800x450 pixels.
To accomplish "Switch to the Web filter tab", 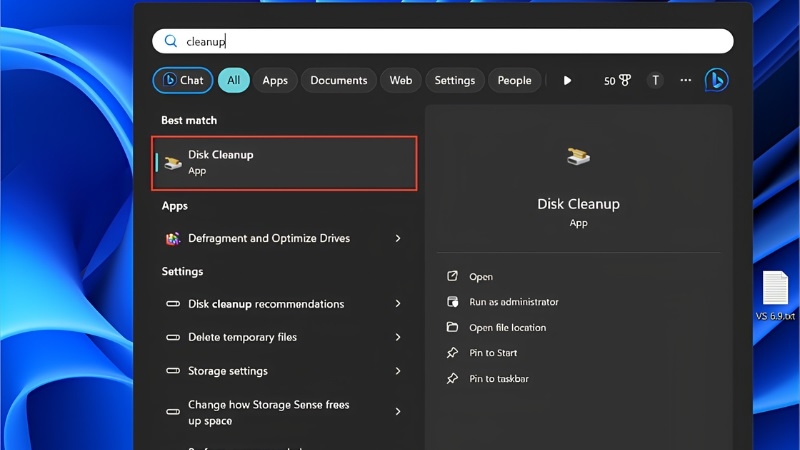I will (x=401, y=80).
